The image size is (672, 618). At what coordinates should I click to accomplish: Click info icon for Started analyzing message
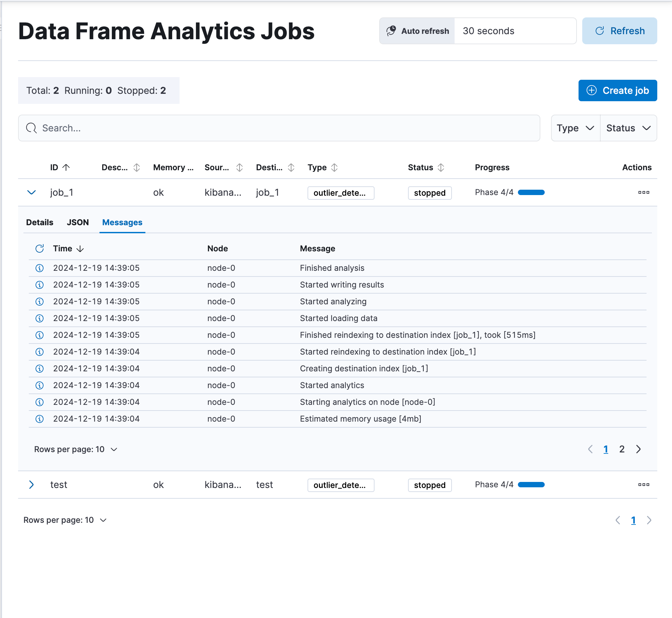[x=40, y=302]
